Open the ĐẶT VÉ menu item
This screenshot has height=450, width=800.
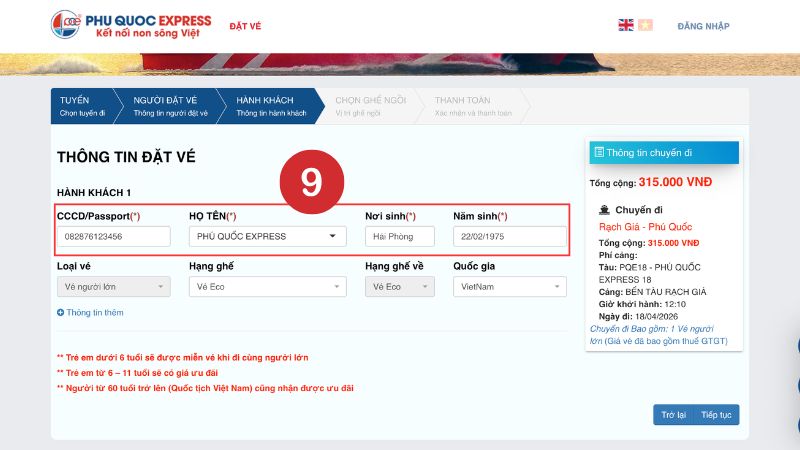245,26
